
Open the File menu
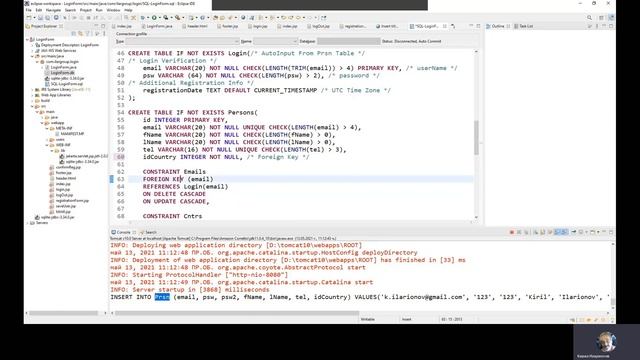(29, 10)
